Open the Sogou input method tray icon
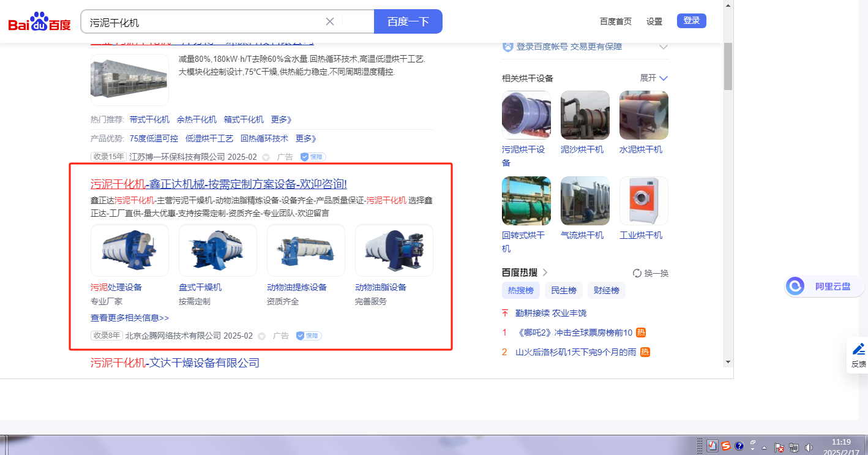This screenshot has height=455, width=868. [726, 446]
